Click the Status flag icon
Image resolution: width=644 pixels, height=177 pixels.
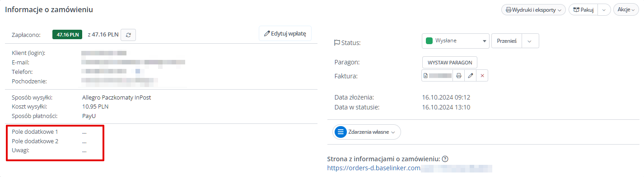coord(336,43)
